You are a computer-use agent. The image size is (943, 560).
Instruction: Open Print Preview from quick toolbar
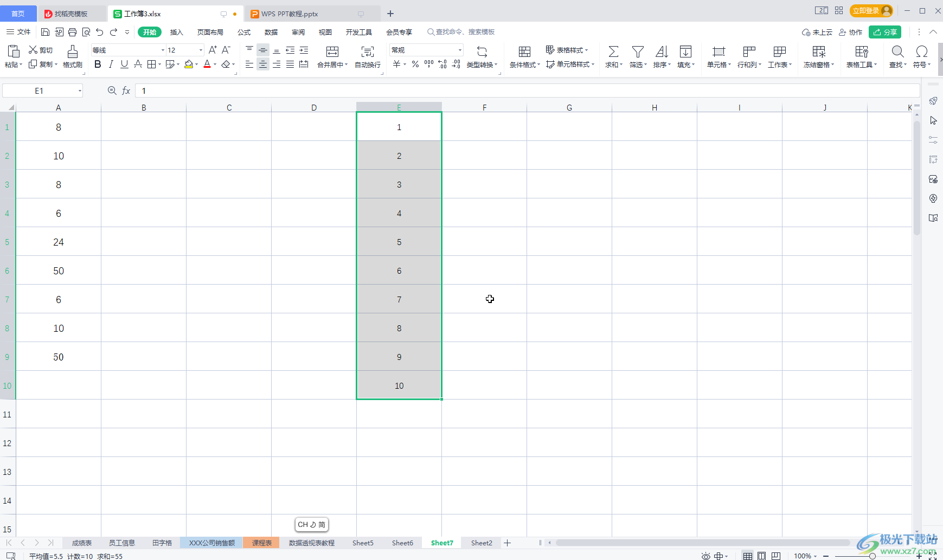(x=86, y=32)
